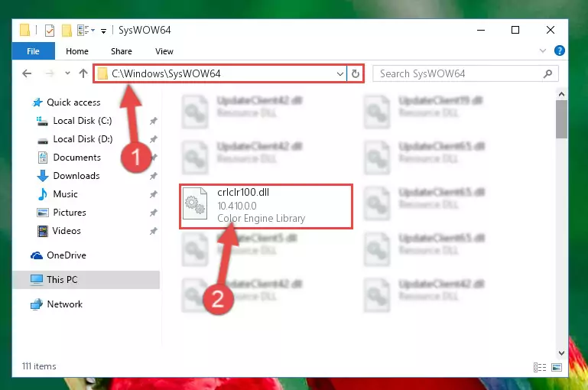This screenshot has height=390, width=588.
Task: Open Customize Quick Access Toolbar dropdown
Action: pyautogui.click(x=103, y=31)
